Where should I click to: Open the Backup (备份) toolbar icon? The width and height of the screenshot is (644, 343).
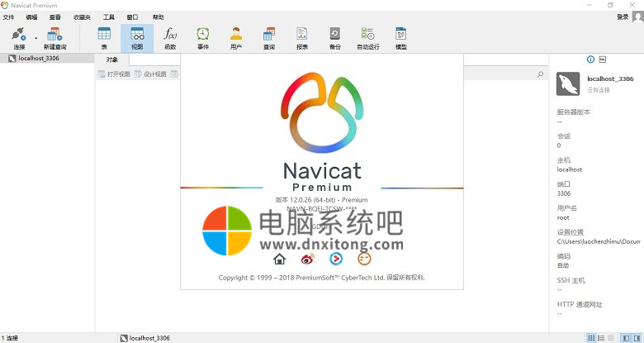tap(334, 37)
